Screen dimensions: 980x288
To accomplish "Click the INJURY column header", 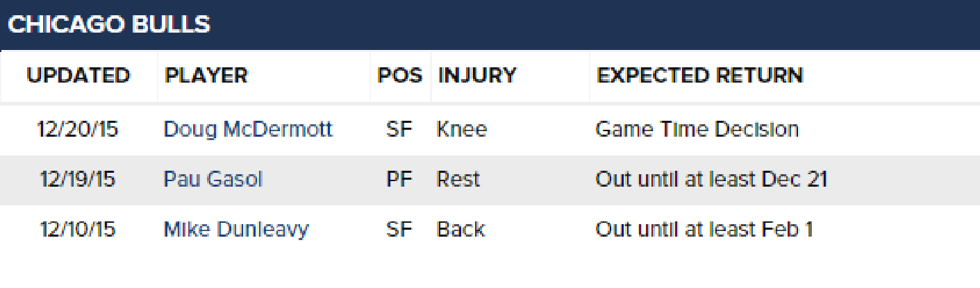I will pos(477,76).
